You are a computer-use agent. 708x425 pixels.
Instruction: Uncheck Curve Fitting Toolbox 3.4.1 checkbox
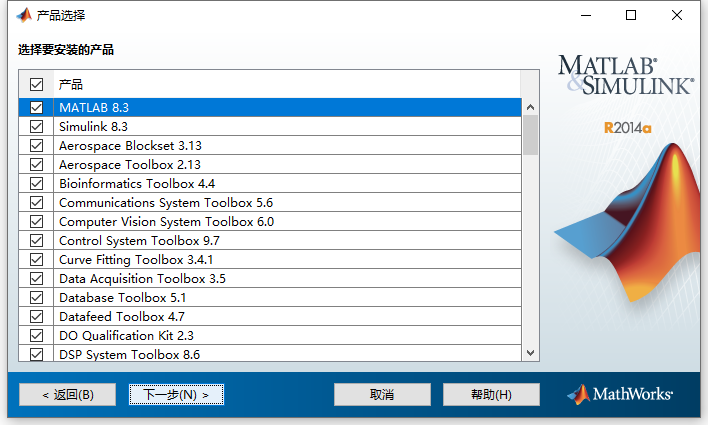tap(37, 259)
